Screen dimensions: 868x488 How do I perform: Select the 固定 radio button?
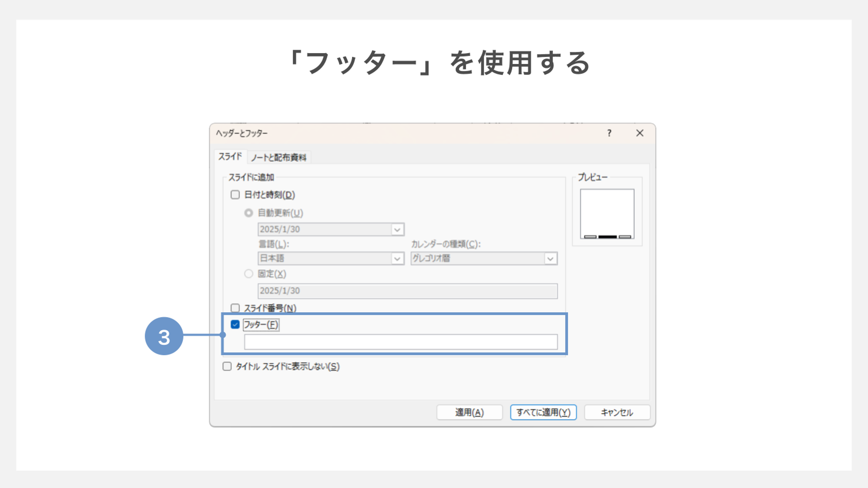248,274
